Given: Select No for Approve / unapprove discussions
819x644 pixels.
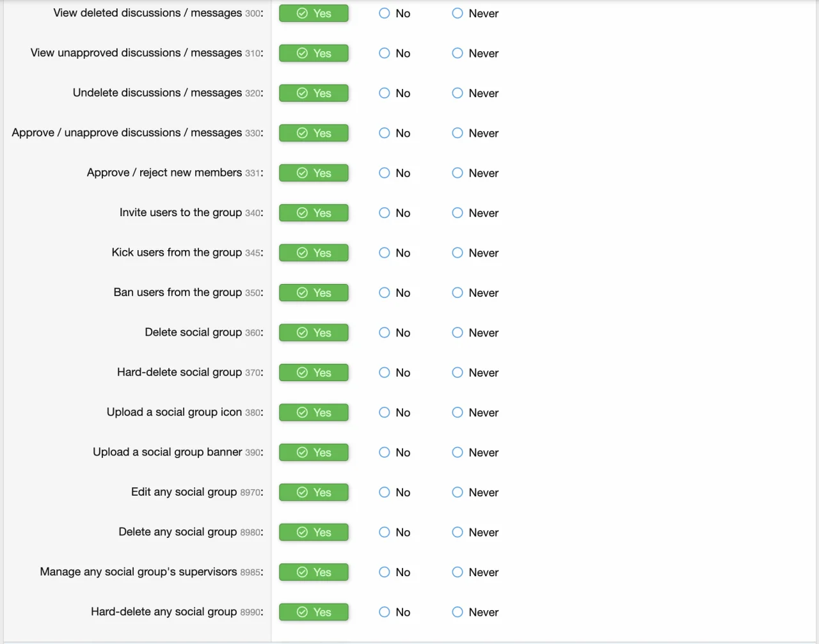Looking at the screenshot, I should 385,133.
